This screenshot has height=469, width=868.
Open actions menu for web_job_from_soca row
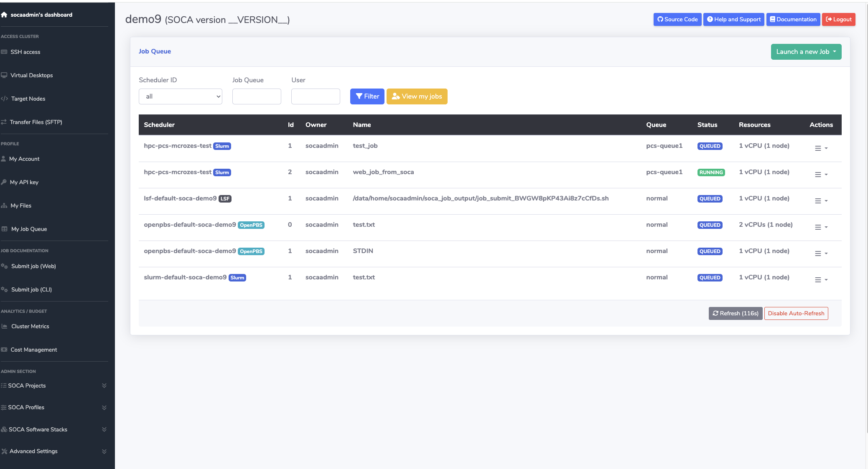click(x=821, y=175)
